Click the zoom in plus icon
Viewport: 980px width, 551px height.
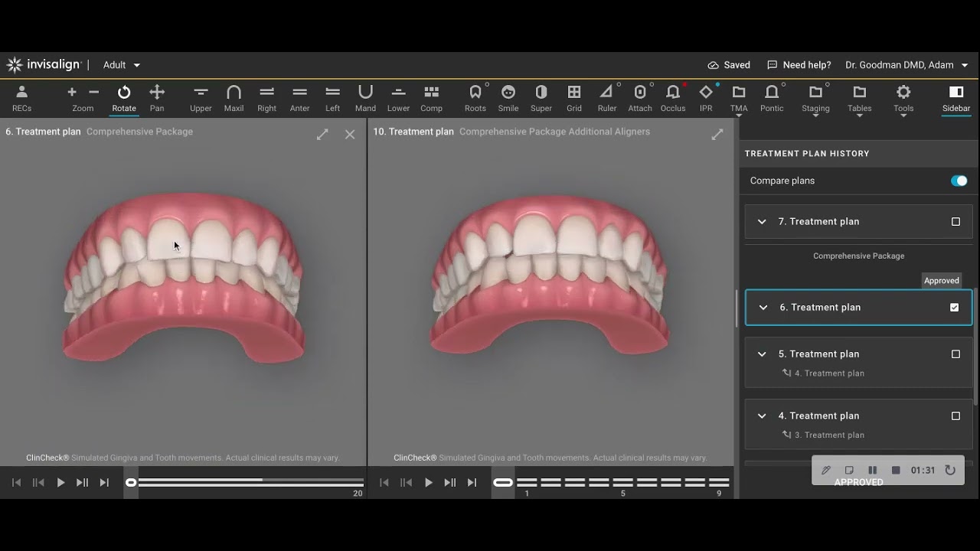point(72,92)
